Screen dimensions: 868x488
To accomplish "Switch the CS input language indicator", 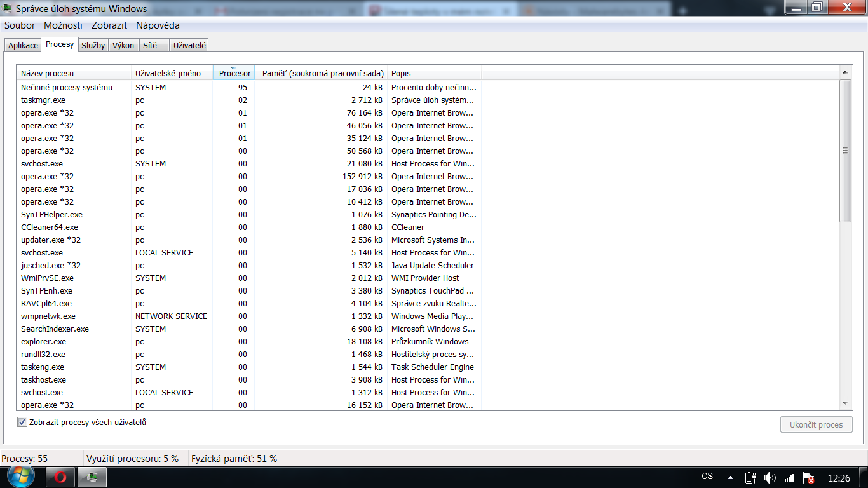I will click(x=707, y=477).
